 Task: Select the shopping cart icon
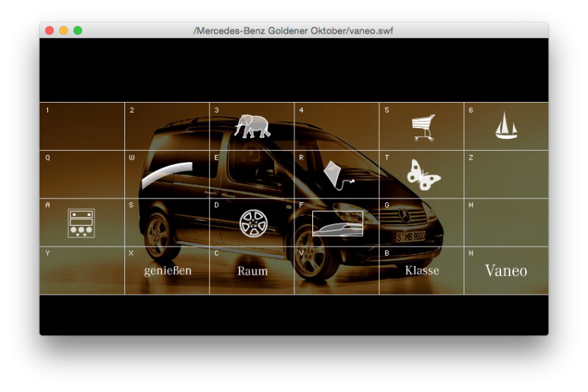(x=424, y=127)
